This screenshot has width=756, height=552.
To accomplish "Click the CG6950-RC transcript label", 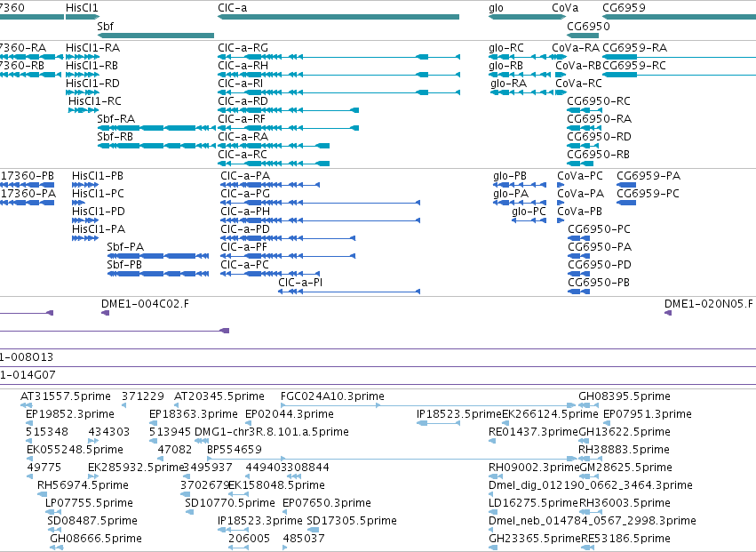I will [599, 100].
